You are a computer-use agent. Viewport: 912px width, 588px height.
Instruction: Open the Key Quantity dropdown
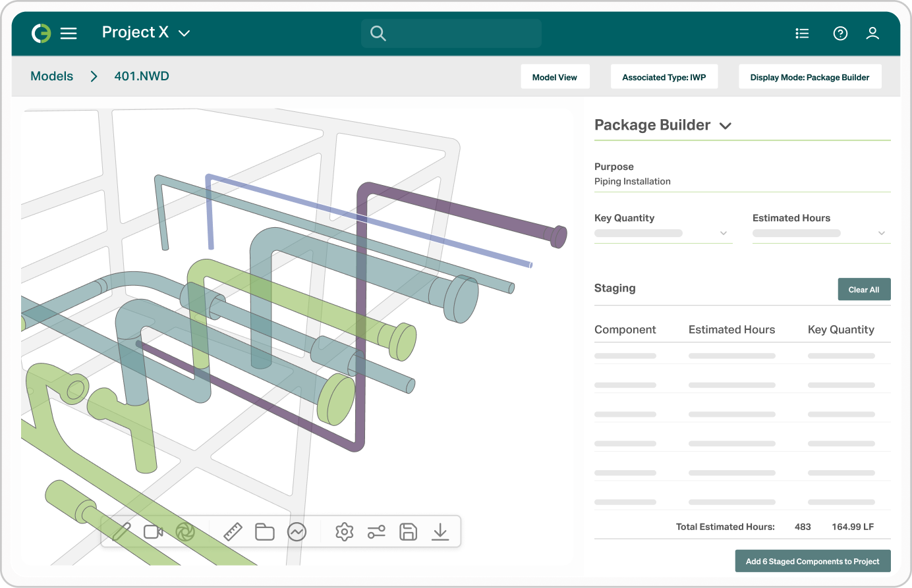[724, 232]
